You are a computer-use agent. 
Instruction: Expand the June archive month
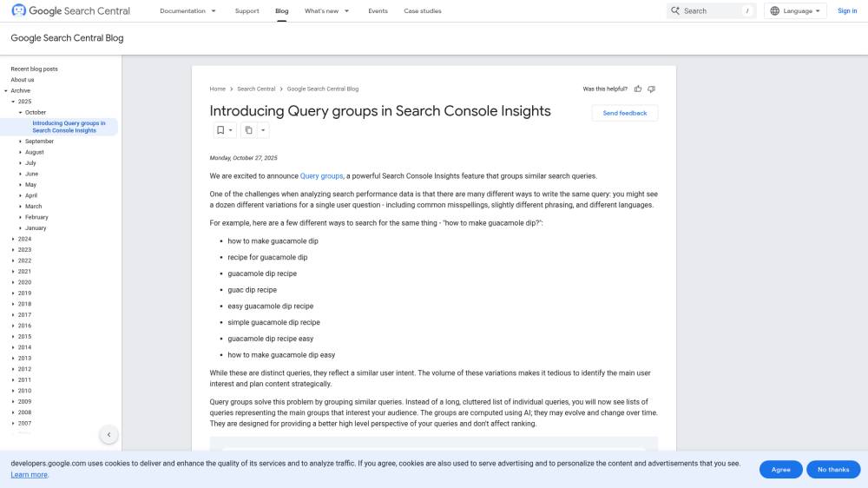coord(21,174)
